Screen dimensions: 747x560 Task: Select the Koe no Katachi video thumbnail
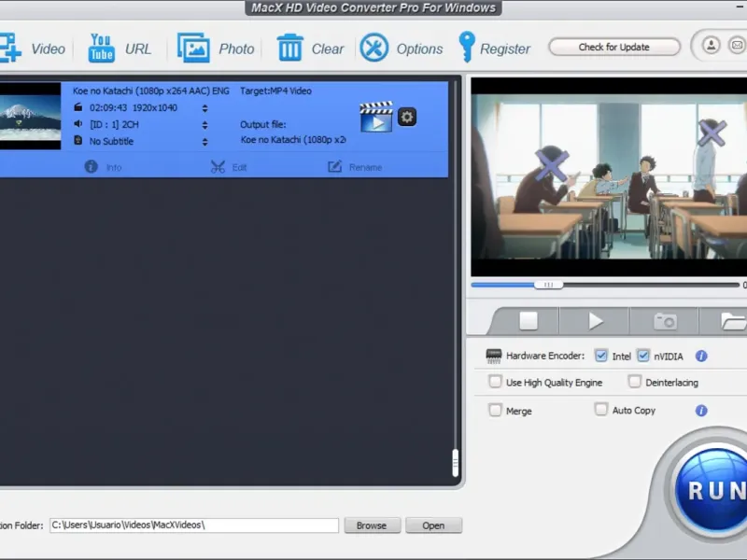pyautogui.click(x=31, y=116)
